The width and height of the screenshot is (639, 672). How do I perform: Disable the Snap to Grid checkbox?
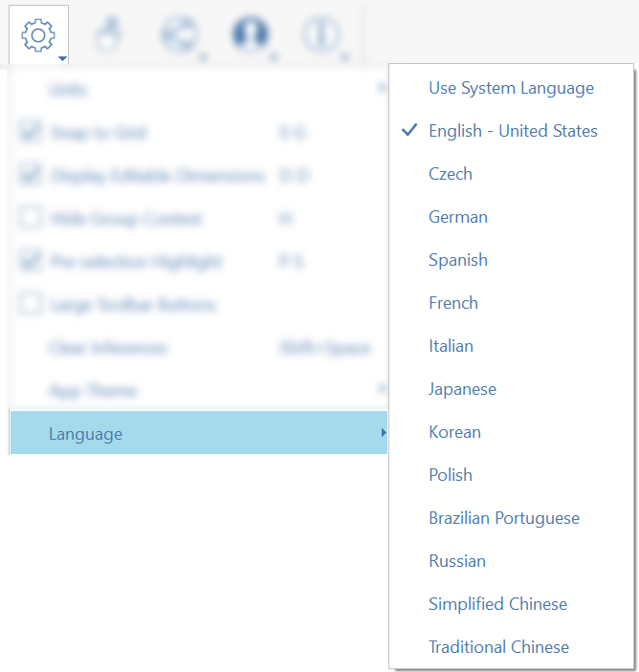pyautogui.click(x=32, y=133)
